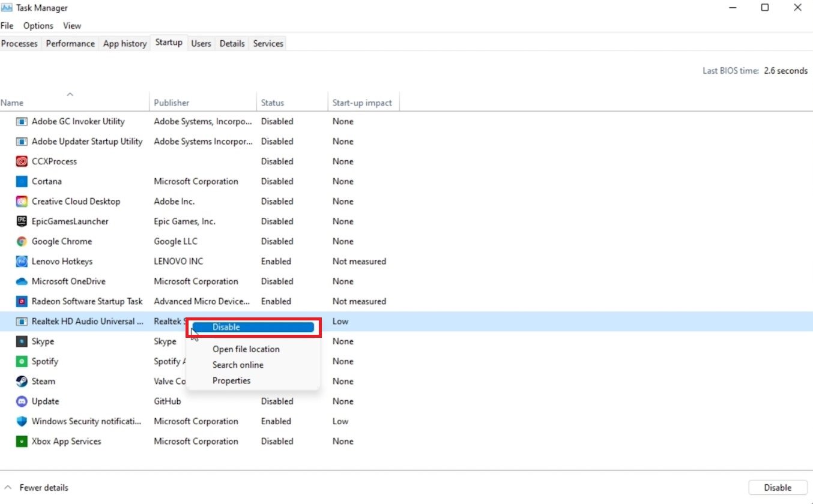This screenshot has width=813, height=504.
Task: Switch to the Processes tab
Action: pos(20,43)
